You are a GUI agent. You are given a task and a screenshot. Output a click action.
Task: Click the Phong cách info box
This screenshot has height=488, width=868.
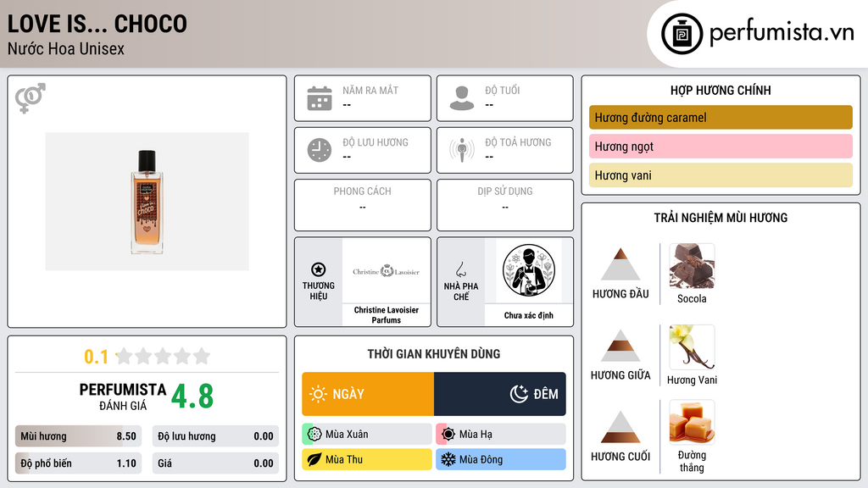coord(363,205)
